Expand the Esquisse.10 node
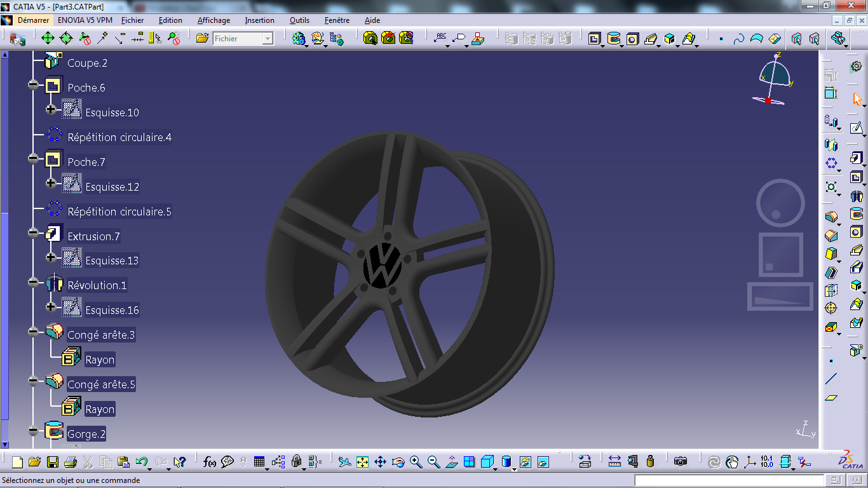The image size is (868, 488). (51, 109)
